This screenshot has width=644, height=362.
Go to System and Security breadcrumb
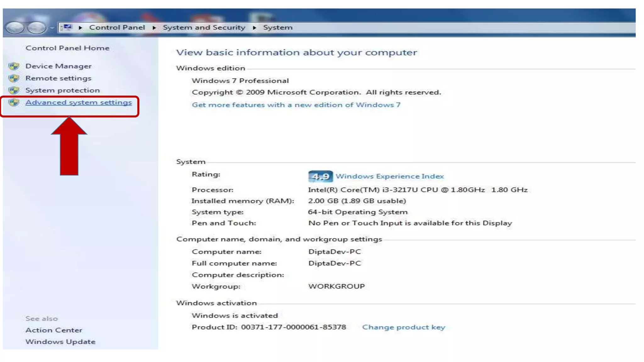(204, 28)
